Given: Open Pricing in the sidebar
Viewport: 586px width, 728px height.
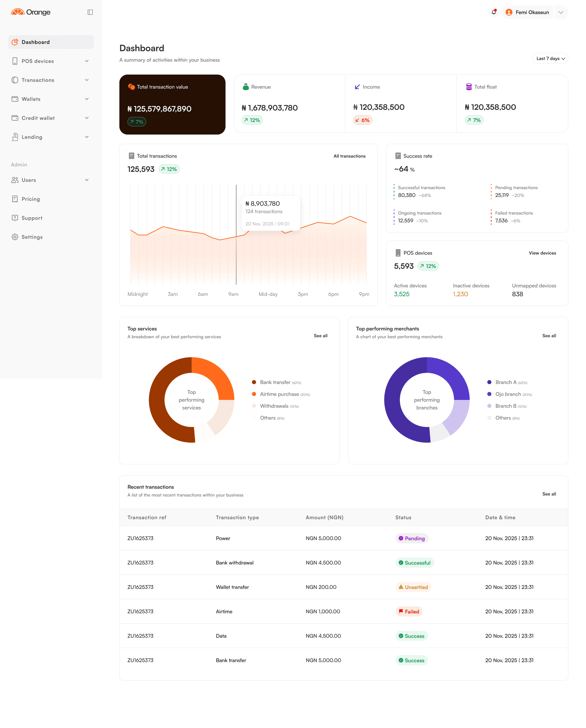Looking at the screenshot, I should (x=51, y=199).
